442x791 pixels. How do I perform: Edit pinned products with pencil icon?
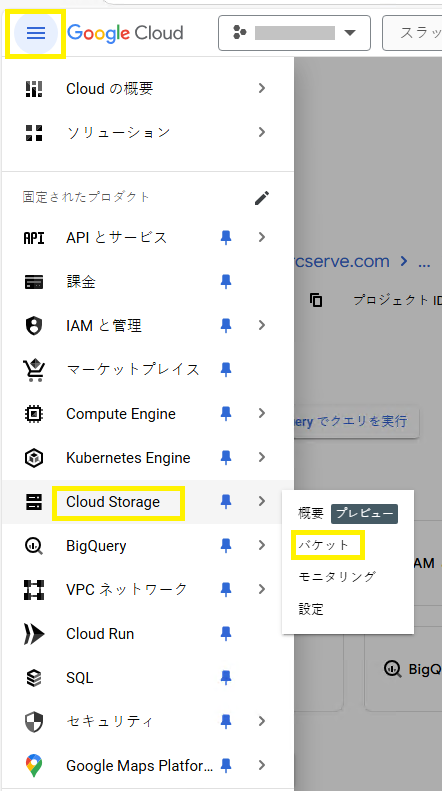click(261, 198)
